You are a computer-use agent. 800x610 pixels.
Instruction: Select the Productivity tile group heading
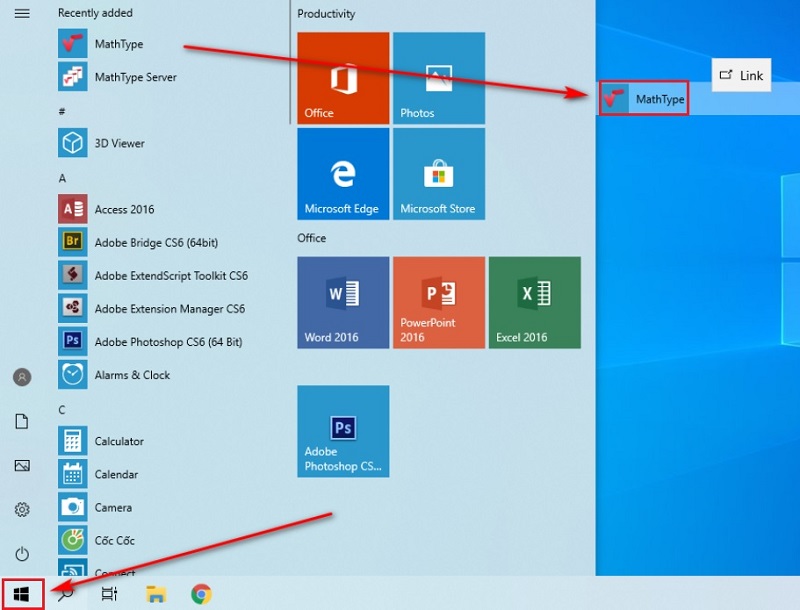326,14
